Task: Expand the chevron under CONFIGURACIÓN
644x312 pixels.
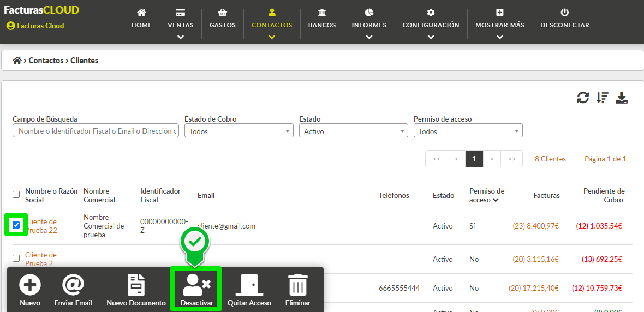Action: pos(431,37)
